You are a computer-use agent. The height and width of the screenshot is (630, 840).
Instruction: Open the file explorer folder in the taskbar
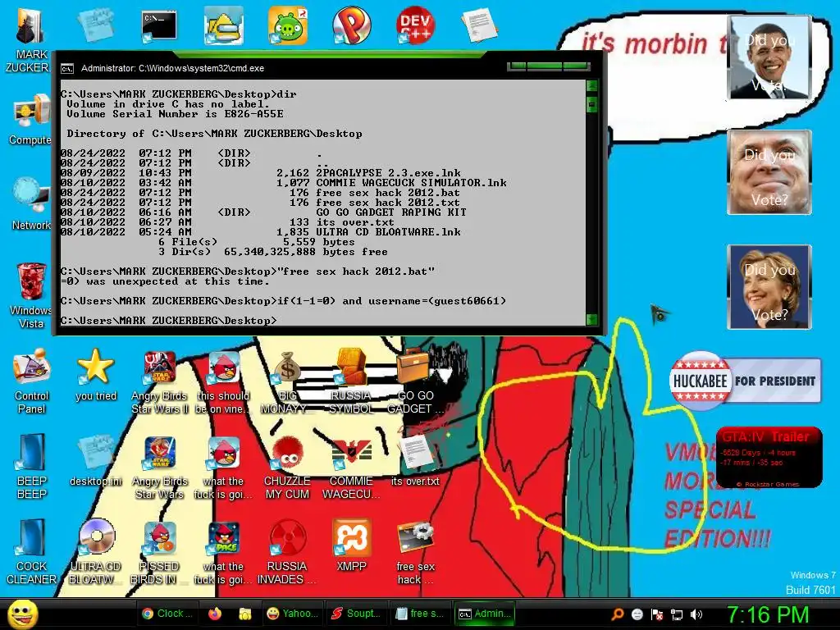pyautogui.click(x=244, y=614)
